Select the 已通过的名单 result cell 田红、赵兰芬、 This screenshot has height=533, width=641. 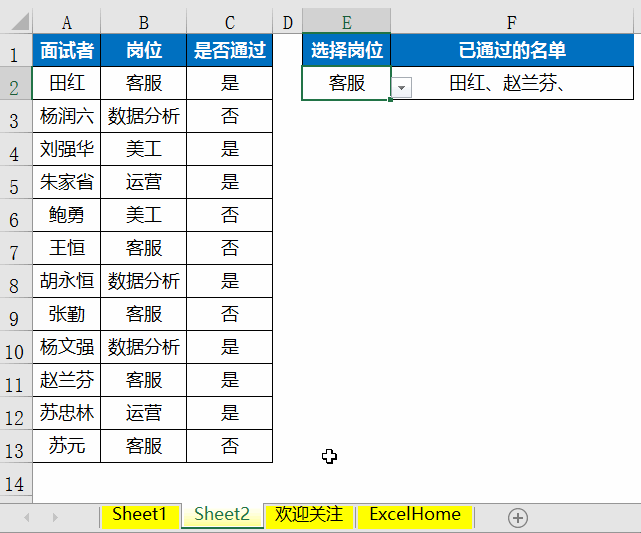512,83
